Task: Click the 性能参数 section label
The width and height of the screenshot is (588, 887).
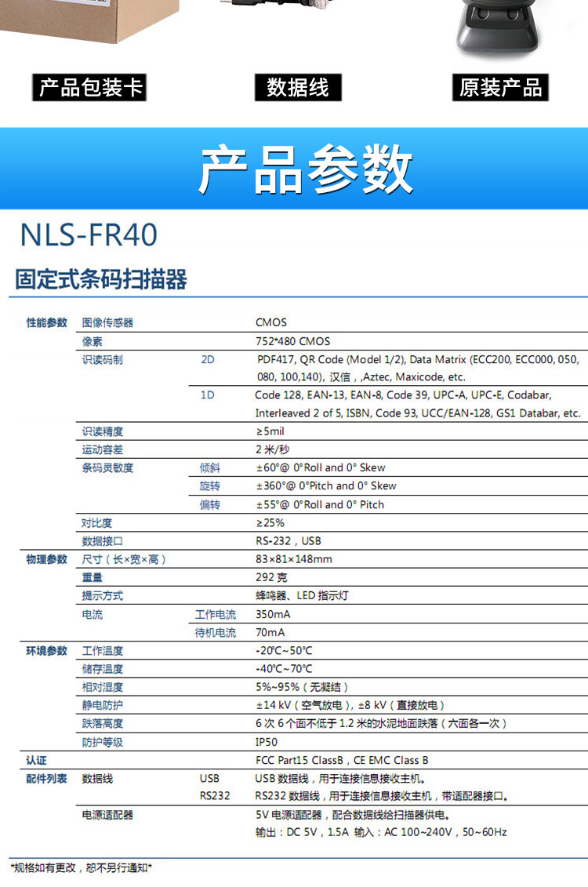Action: [x=46, y=322]
